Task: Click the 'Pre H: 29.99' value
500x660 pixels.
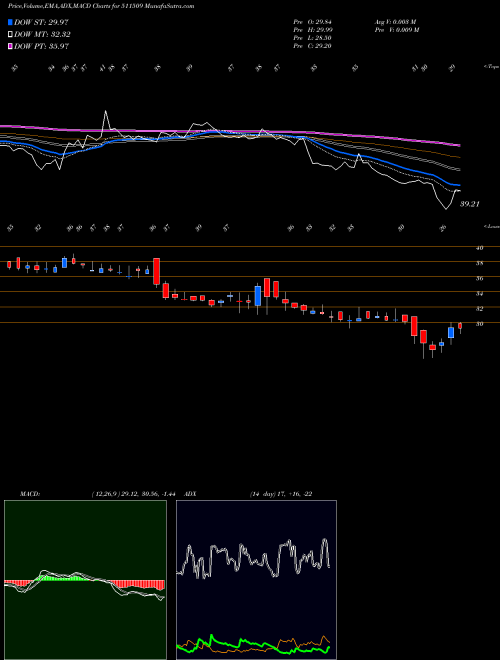Action: click(x=313, y=30)
